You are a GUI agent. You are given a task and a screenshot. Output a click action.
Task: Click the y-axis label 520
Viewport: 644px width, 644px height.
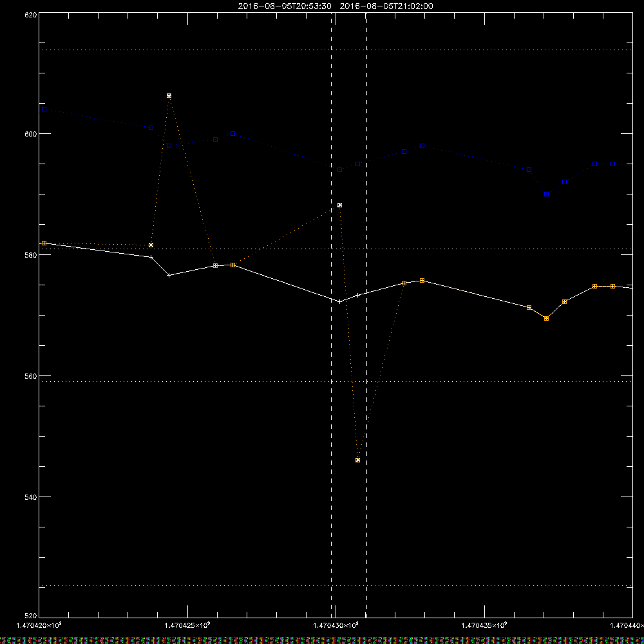coord(32,616)
